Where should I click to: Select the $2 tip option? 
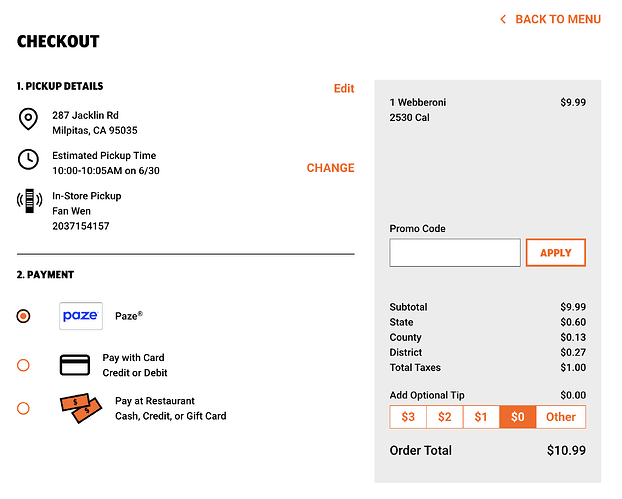tap(445, 417)
